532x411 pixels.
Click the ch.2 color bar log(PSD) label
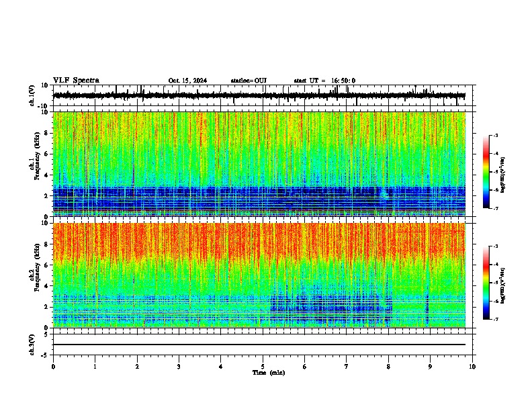pos(503,285)
